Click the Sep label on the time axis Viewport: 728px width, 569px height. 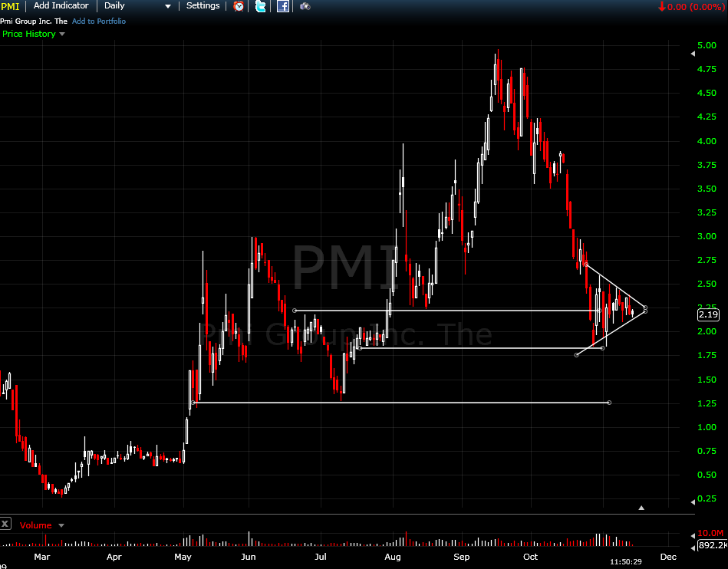(462, 557)
